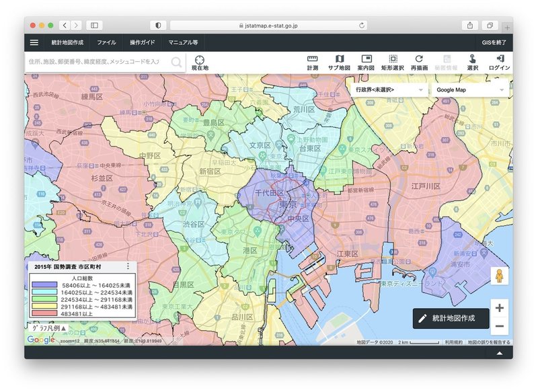Click the 渋谷区 label on map

194,225
